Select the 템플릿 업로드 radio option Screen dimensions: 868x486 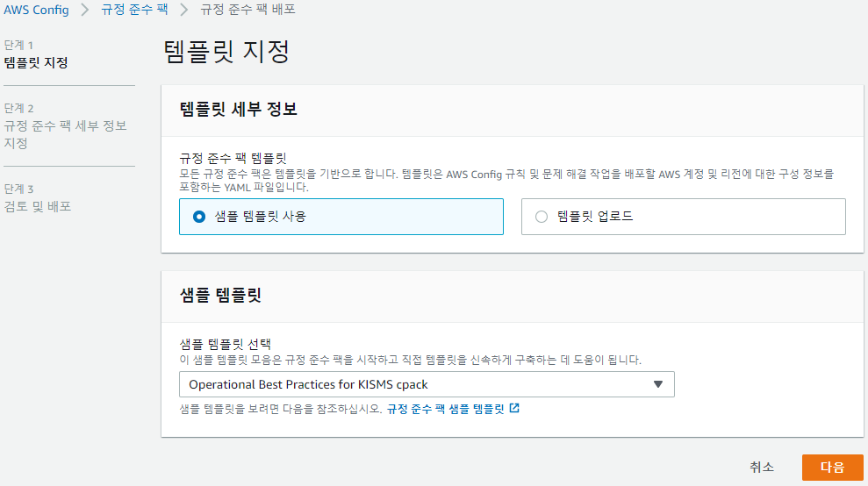(x=683, y=217)
